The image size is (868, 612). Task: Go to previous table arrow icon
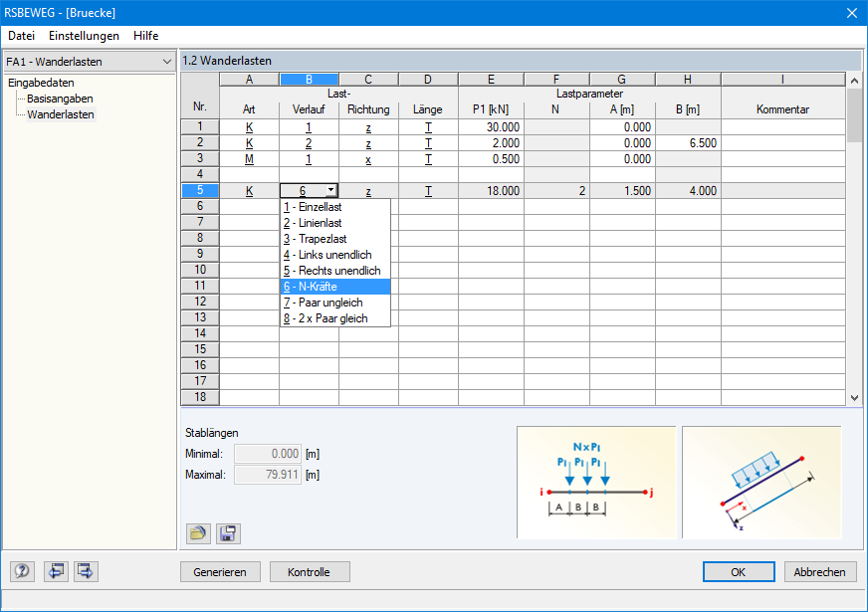click(56, 571)
